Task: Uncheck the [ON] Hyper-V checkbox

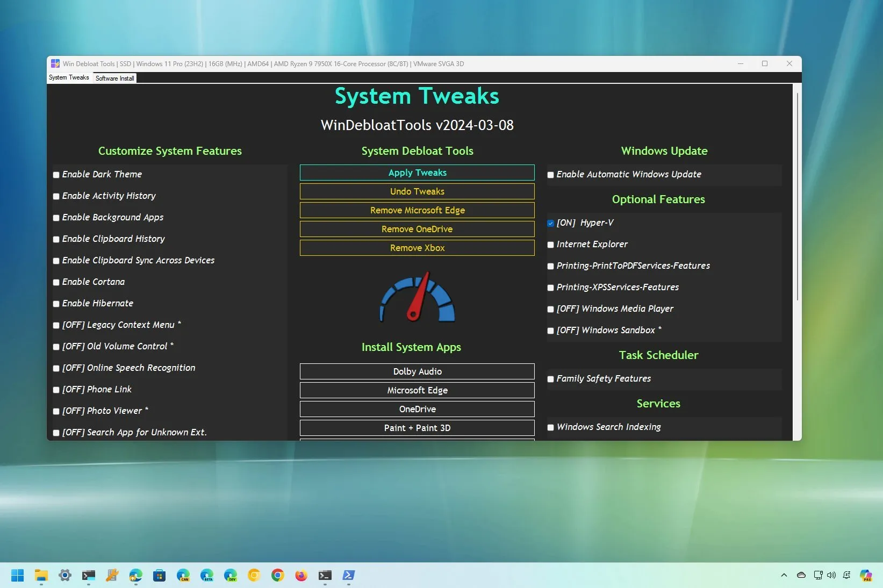Action: pos(550,223)
